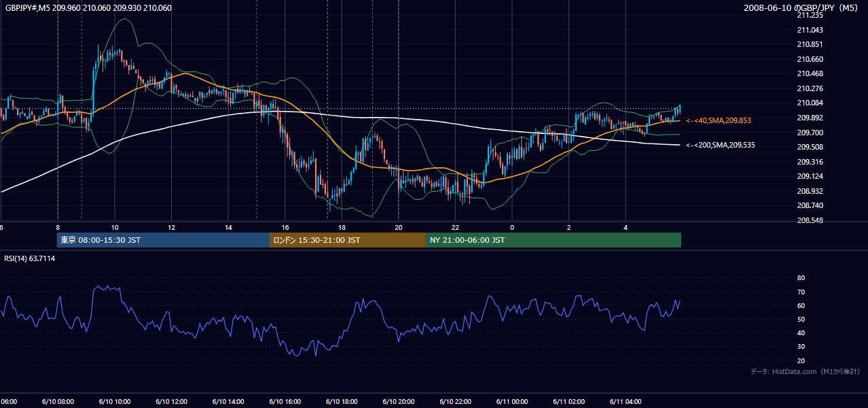Click price axis label 209.892
The height and width of the screenshot is (408, 868).
click(810, 118)
